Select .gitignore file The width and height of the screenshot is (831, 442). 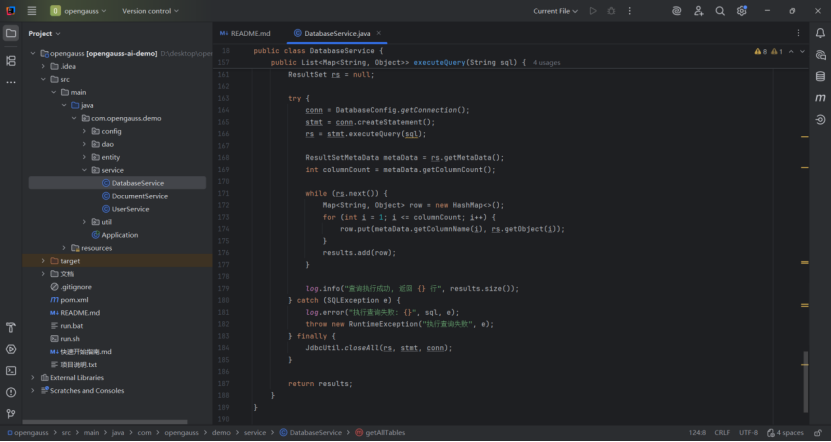(76, 287)
